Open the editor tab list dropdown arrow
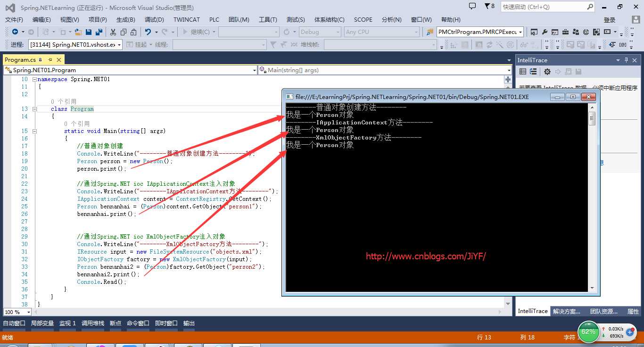The image size is (644, 347). coord(509,60)
